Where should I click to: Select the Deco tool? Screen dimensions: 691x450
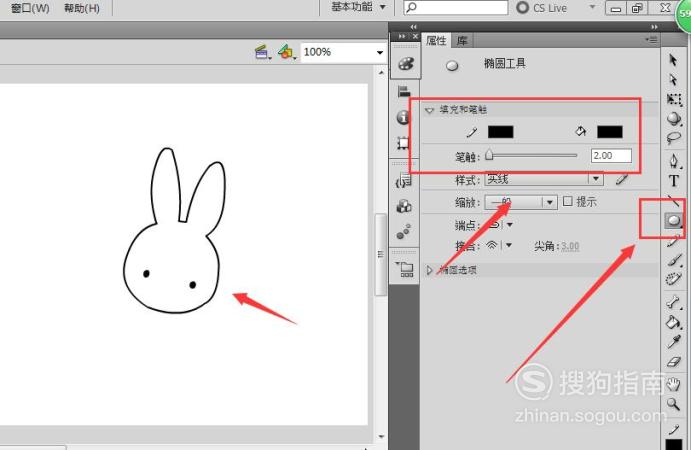(674, 279)
